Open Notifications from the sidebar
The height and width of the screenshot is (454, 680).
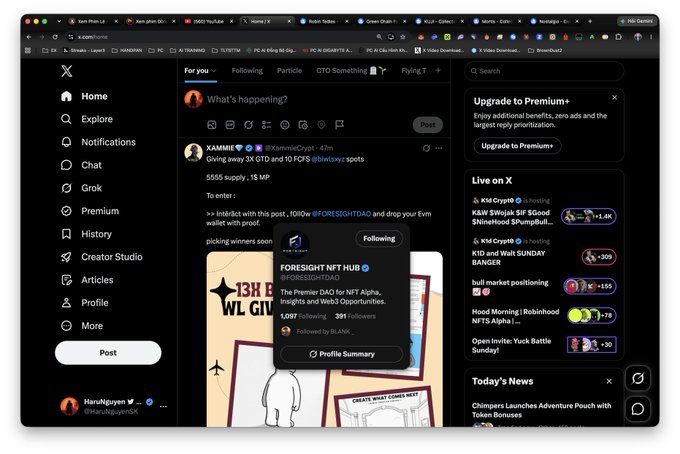click(x=98, y=142)
